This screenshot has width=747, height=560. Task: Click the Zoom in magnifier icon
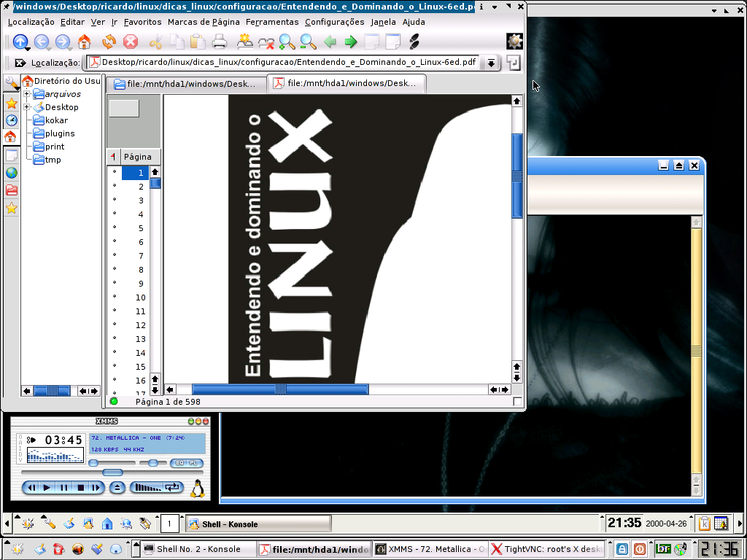tap(287, 42)
